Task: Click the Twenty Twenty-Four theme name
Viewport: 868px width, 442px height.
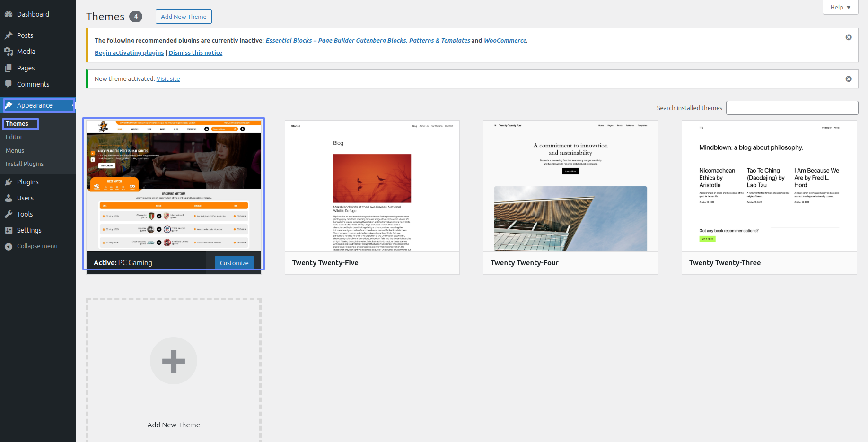Action: [x=525, y=263]
